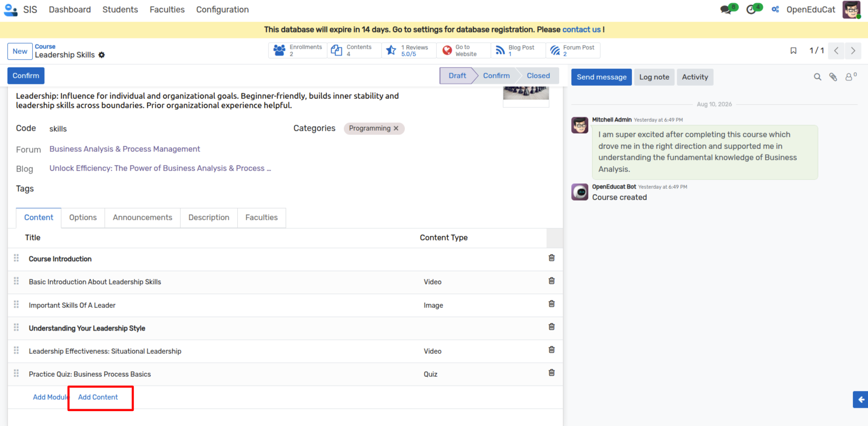Open the Business Analysis & Process Management forum link

[x=125, y=149]
